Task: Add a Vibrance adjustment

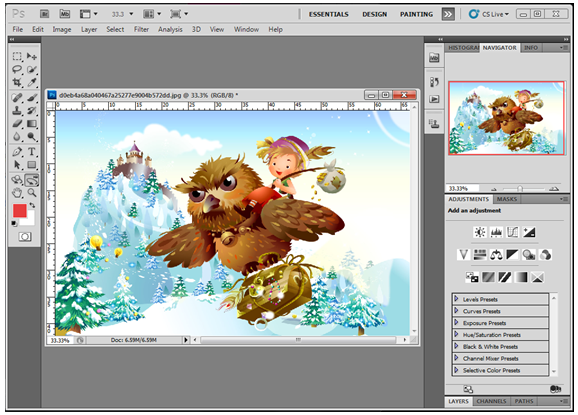Action: tap(463, 255)
